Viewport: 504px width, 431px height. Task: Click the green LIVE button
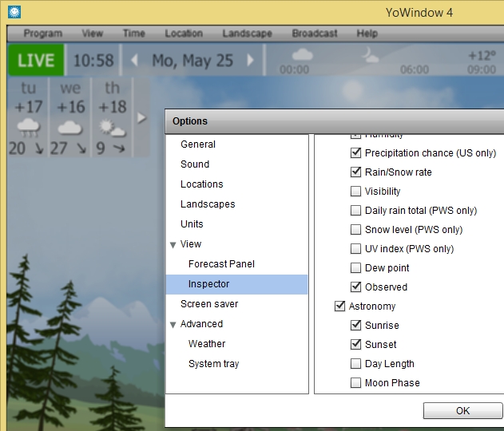(36, 61)
